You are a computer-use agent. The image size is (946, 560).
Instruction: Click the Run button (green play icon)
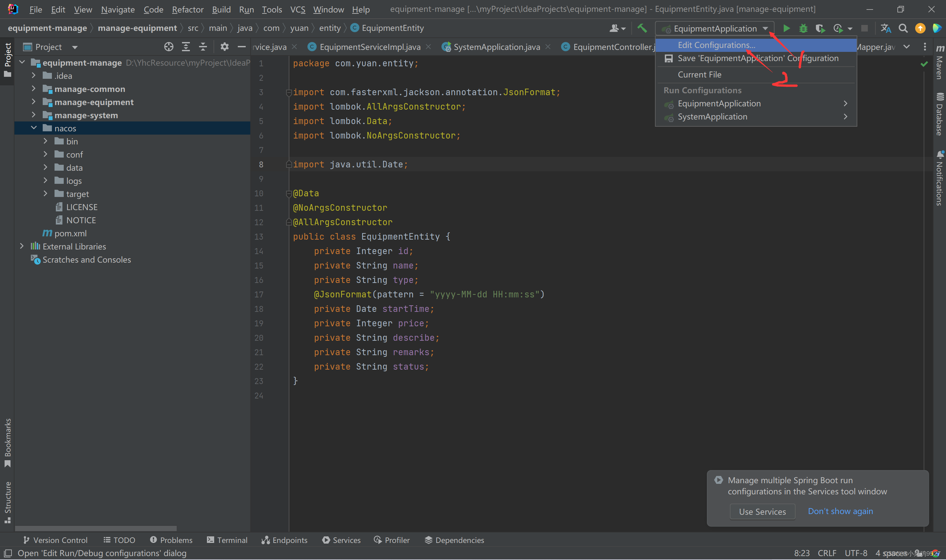click(785, 28)
